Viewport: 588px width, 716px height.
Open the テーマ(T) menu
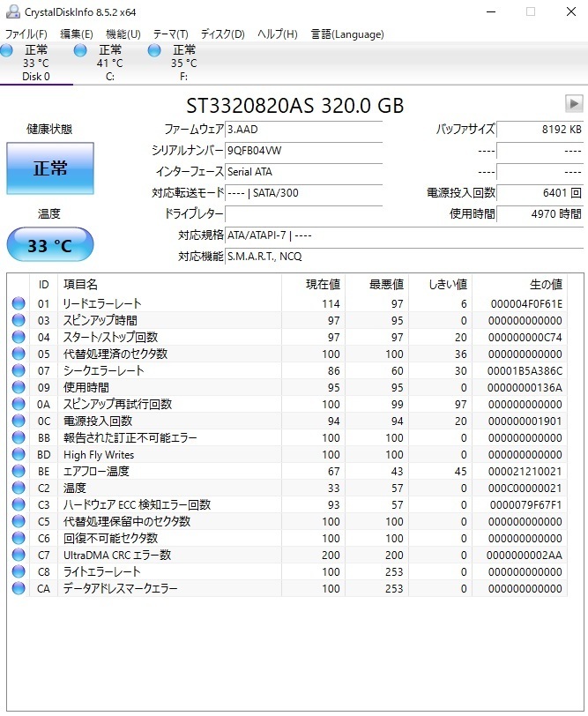170,34
